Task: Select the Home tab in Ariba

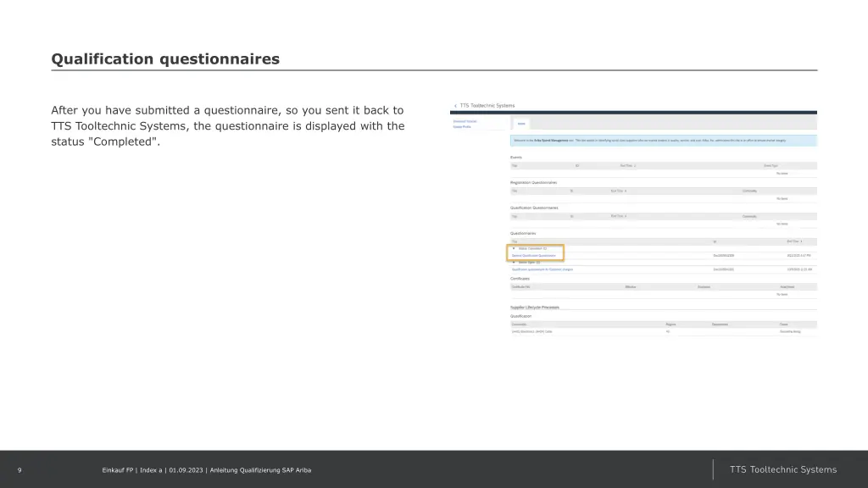Action: (521, 124)
